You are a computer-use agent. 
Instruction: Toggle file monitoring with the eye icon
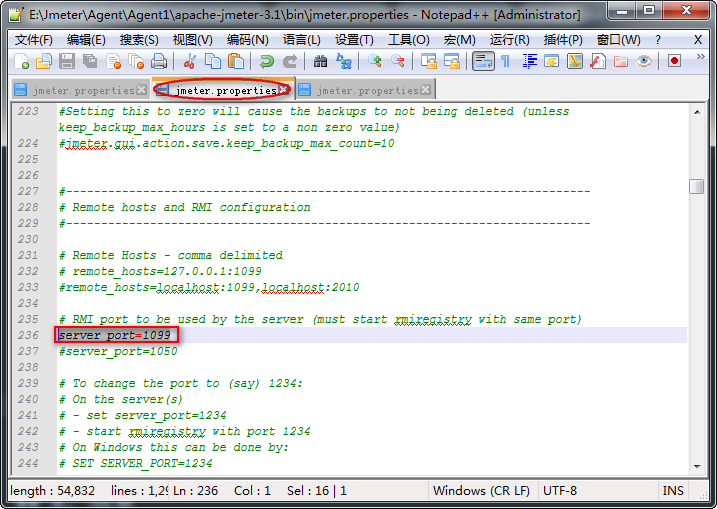click(644, 61)
